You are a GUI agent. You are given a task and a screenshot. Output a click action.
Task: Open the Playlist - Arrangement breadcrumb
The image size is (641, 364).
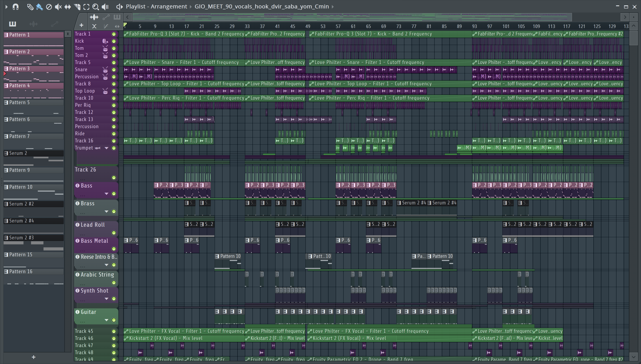[156, 6]
